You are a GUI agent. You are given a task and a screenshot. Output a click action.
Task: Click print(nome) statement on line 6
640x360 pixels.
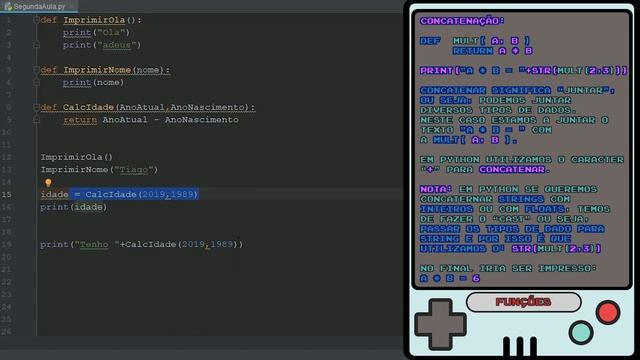point(93,82)
